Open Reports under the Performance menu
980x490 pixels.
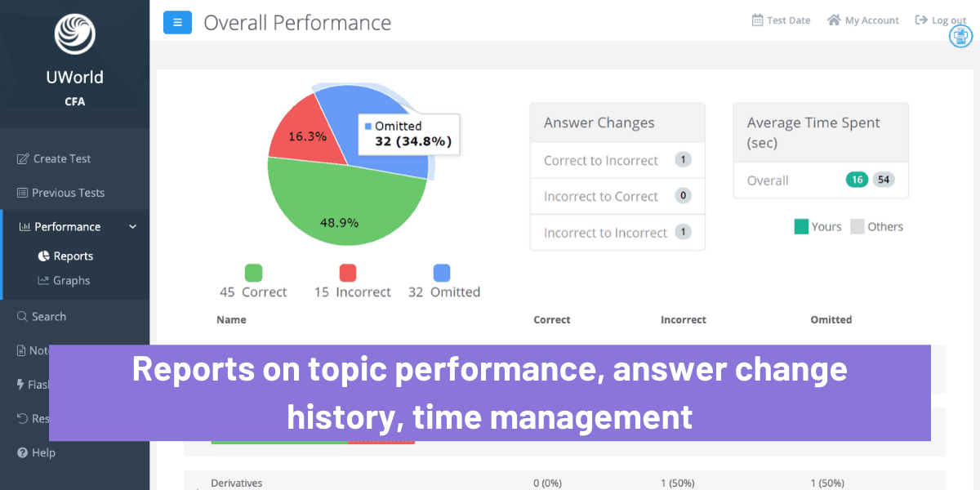[73, 256]
